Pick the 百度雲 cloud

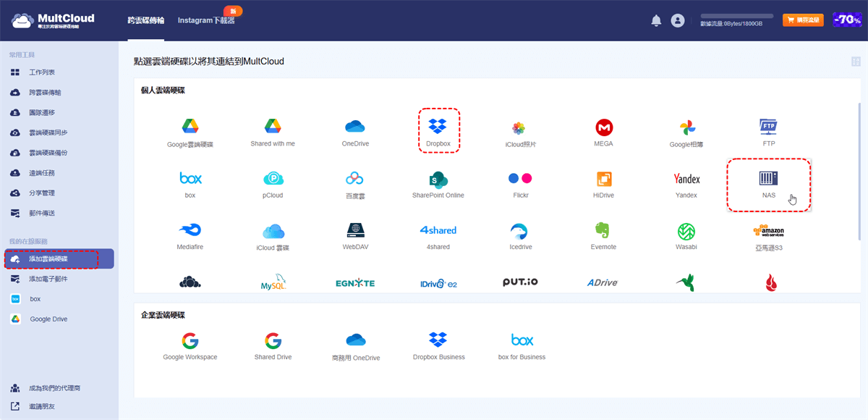(x=354, y=178)
